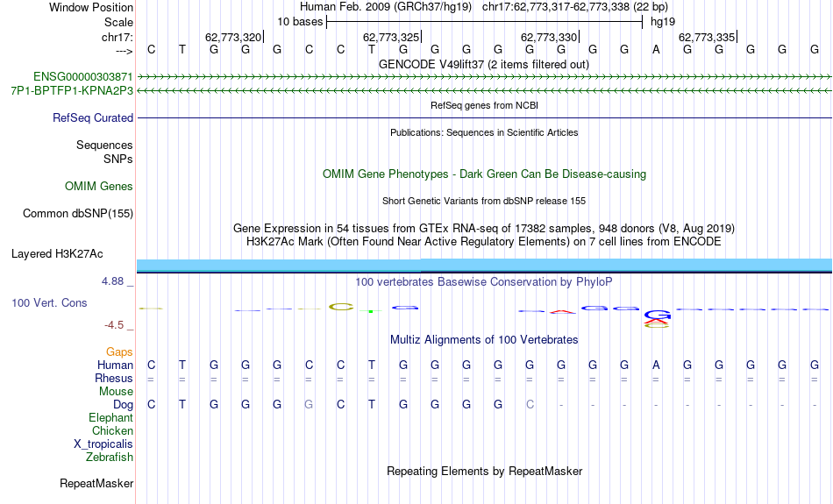Select the Elephant alignment row label

[x=110, y=417]
